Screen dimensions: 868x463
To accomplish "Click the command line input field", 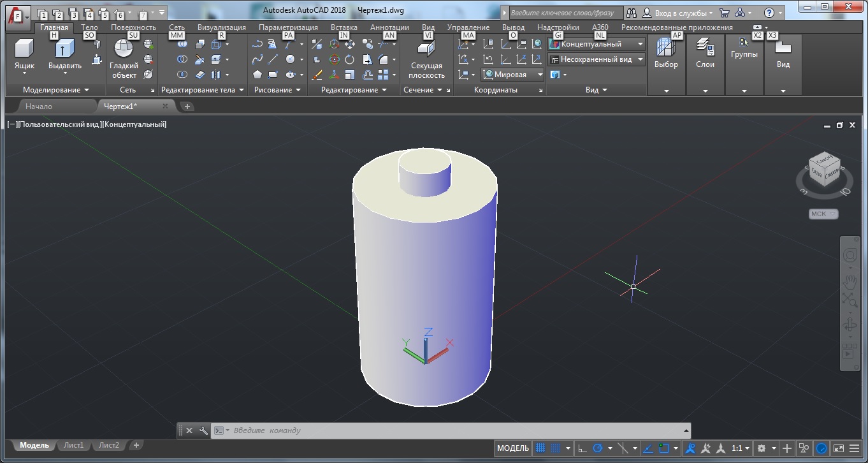I will [446, 430].
